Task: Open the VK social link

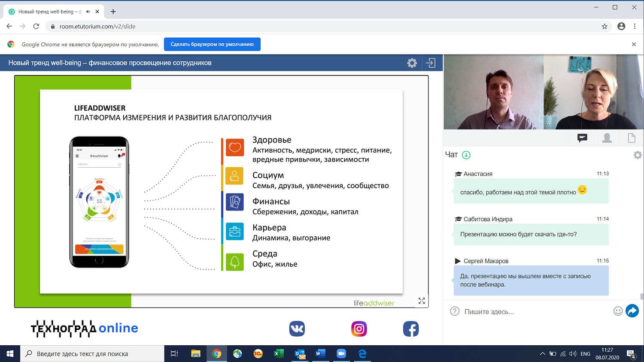Action: click(297, 329)
